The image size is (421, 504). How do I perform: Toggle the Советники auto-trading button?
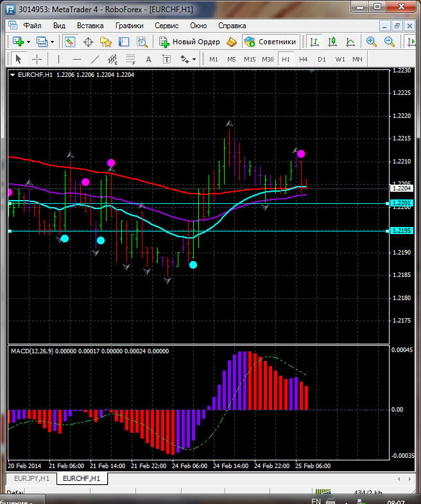[270, 42]
